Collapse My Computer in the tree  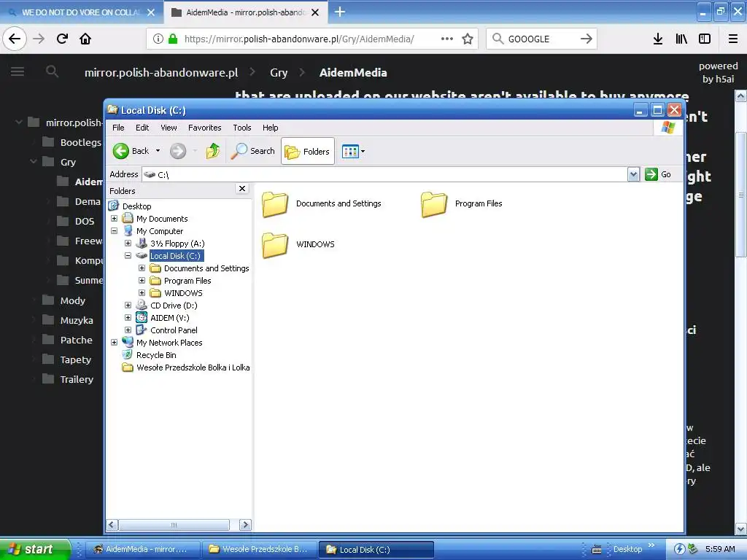(115, 231)
